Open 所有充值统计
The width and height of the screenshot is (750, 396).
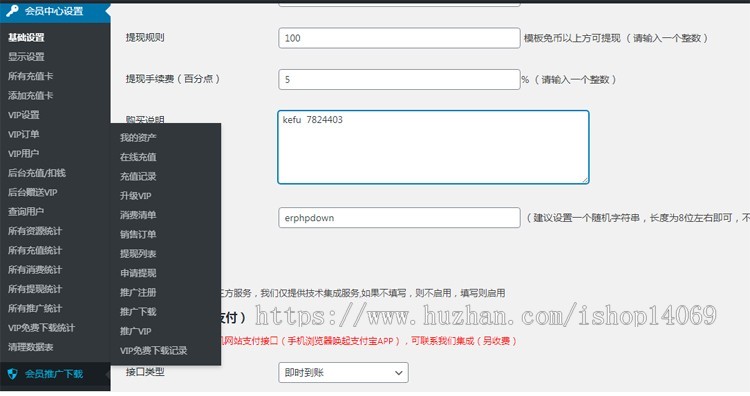(35, 250)
